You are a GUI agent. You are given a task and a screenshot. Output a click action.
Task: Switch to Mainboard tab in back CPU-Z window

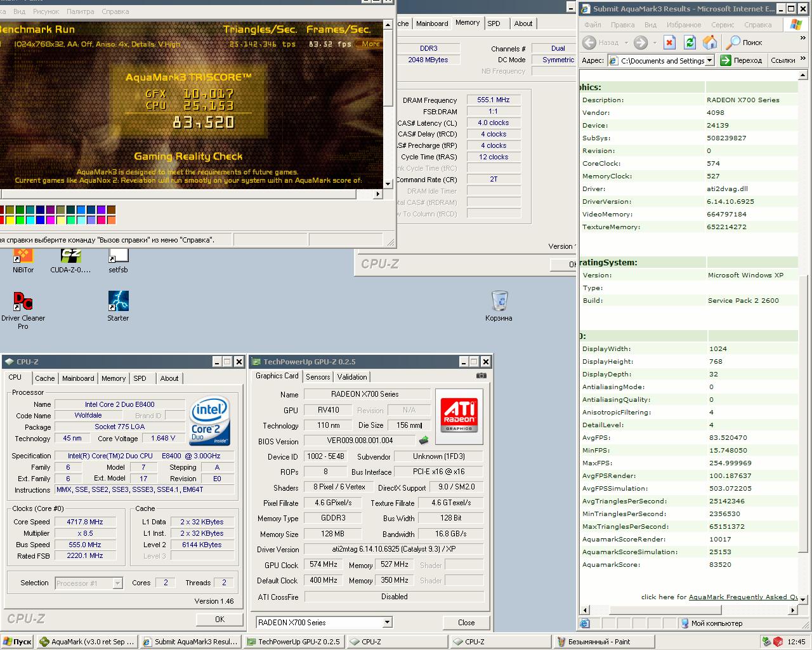click(432, 23)
